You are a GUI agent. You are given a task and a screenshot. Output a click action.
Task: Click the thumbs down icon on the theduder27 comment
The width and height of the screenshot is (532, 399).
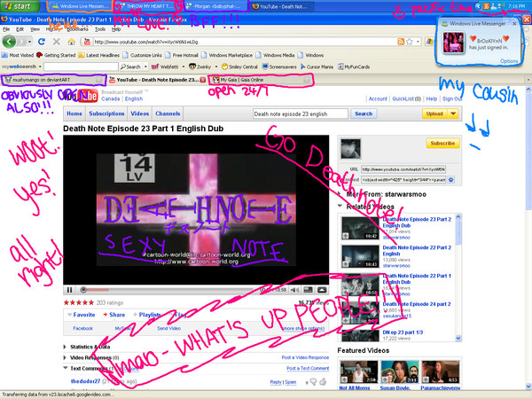(x=313, y=382)
